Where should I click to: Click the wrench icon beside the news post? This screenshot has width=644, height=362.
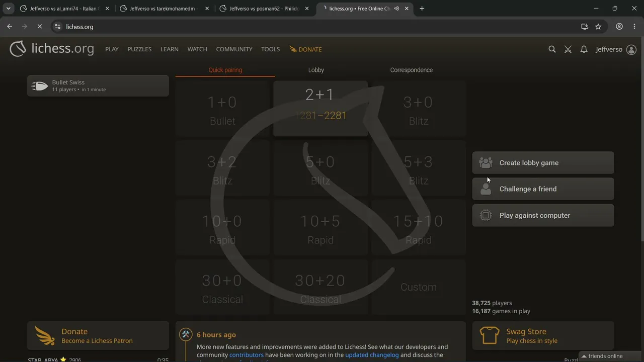[186, 334]
